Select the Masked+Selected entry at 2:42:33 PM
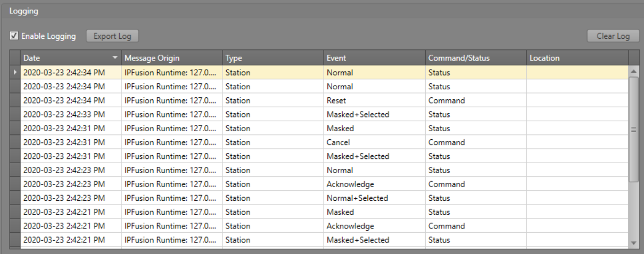 (x=358, y=114)
